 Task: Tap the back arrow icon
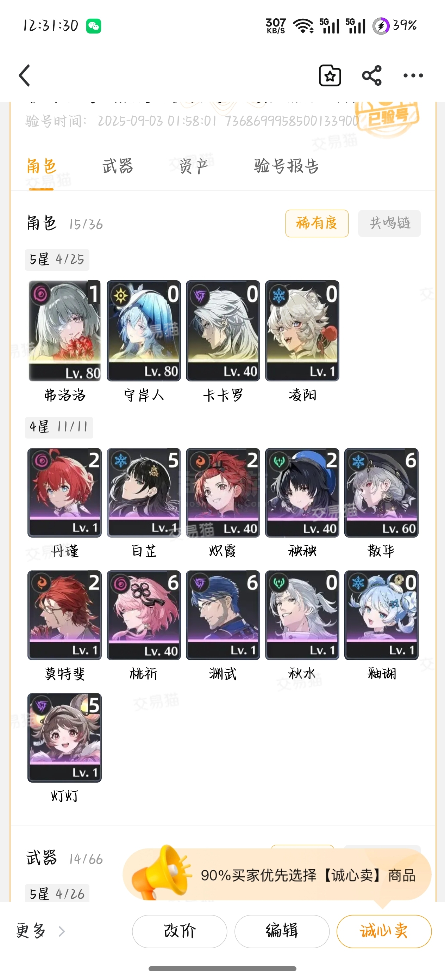25,75
